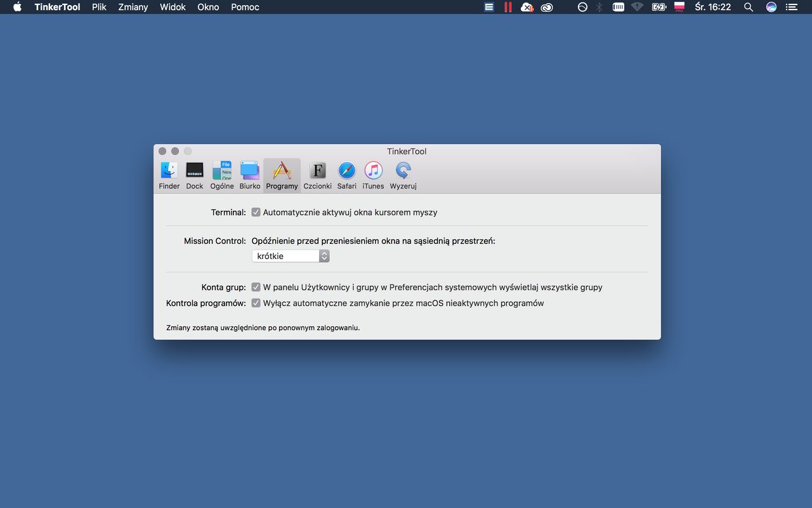Open the Widok menu
The height and width of the screenshot is (508, 812).
pos(173,7)
